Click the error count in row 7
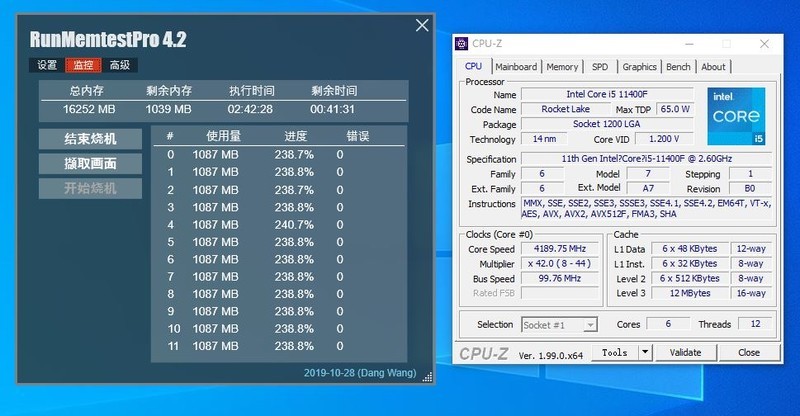 coord(340,277)
